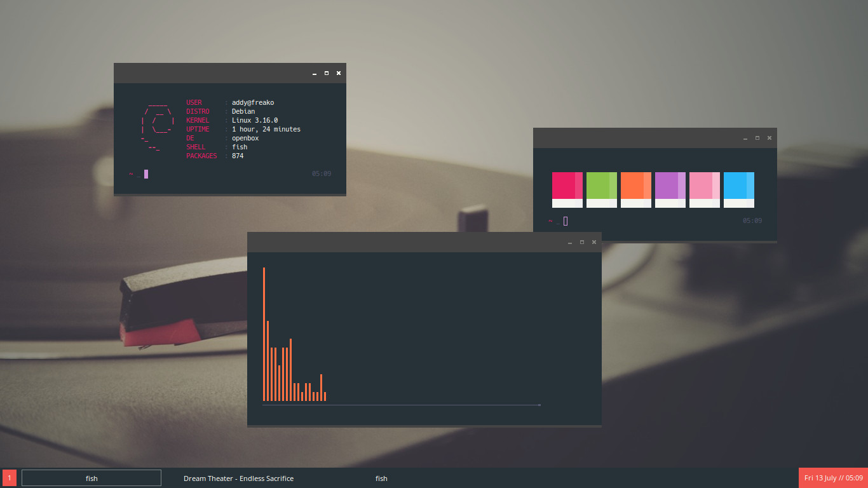
Task: Click the USER label in terminal
Action: pyautogui.click(x=194, y=102)
